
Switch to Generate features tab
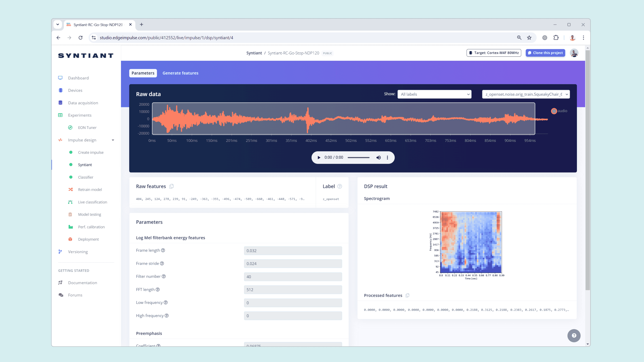(x=180, y=73)
